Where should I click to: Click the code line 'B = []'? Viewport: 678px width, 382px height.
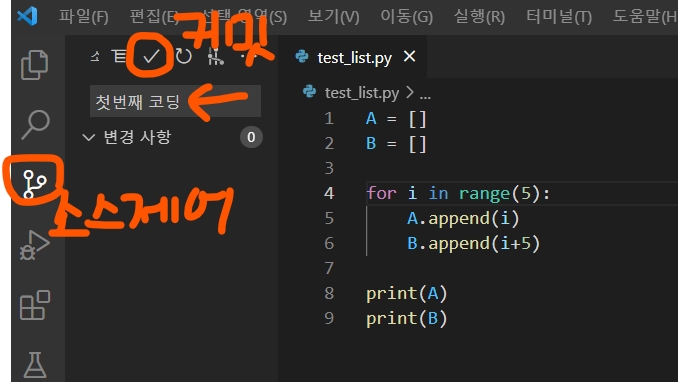click(x=396, y=144)
